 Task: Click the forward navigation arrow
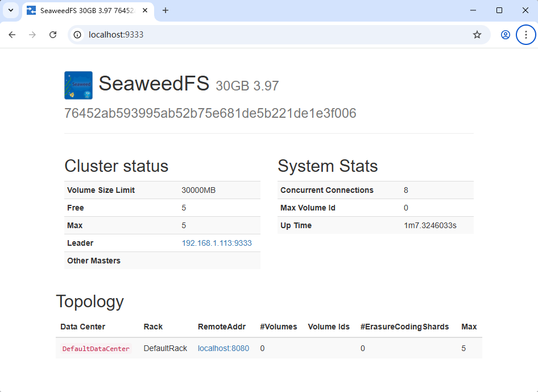32,35
